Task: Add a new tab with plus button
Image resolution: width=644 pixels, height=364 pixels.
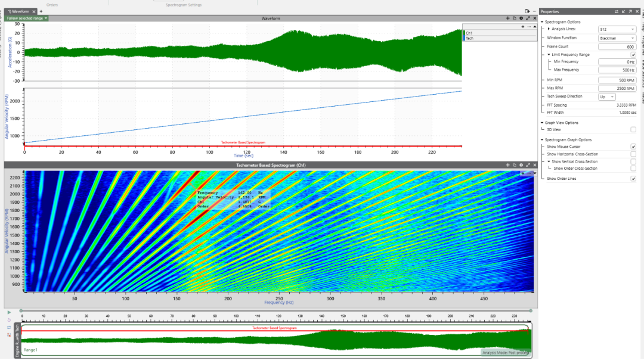Action: coord(41,11)
